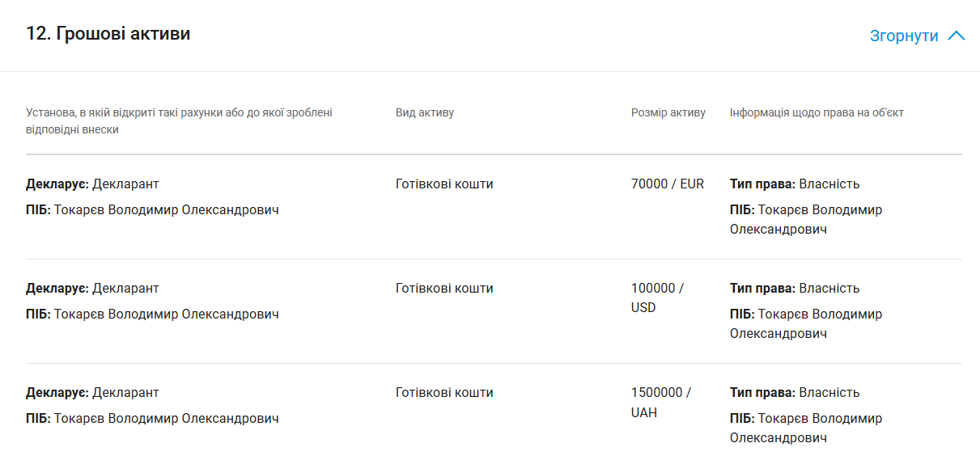This screenshot has height=460, width=980.
Task: Select the 100000 / USD asset amount
Action: point(658,298)
